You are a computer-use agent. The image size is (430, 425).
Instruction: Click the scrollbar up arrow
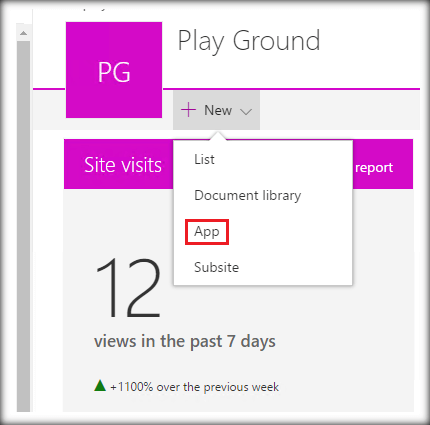coord(23,33)
